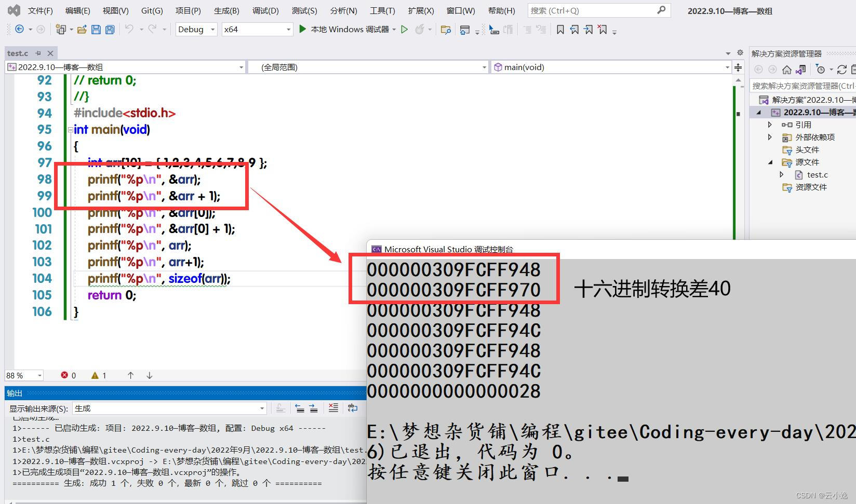Open the 调试(D) menu
The image size is (856, 504).
(x=265, y=10)
